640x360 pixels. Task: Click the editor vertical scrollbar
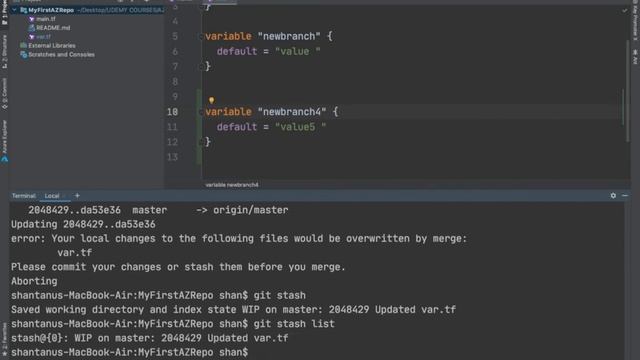pyautogui.click(x=627, y=91)
